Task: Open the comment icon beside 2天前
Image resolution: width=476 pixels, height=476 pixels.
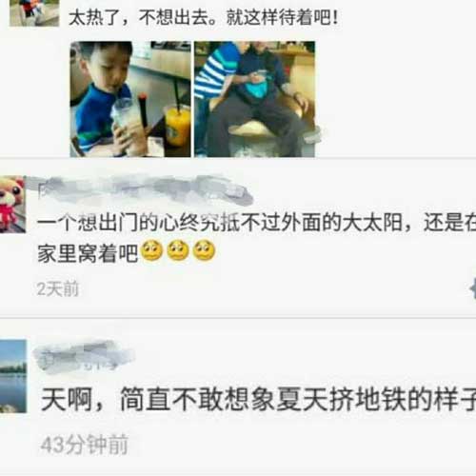Action: pos(473,288)
